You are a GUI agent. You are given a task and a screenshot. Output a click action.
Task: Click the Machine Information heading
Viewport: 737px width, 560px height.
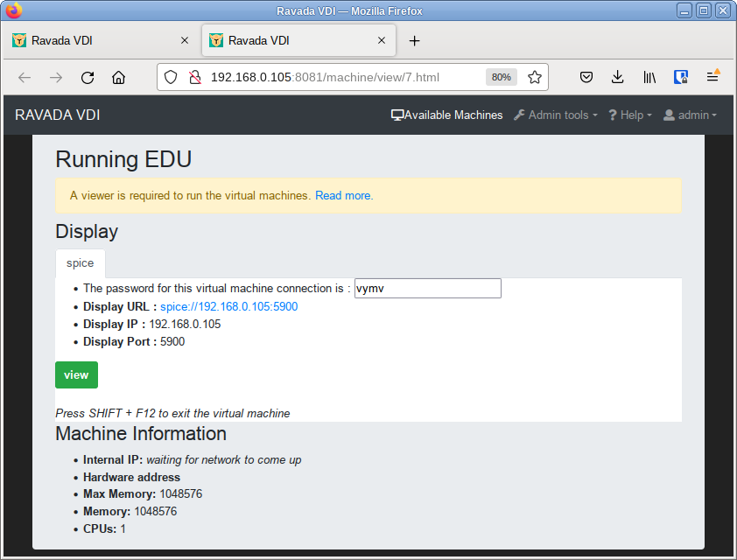tap(141, 434)
